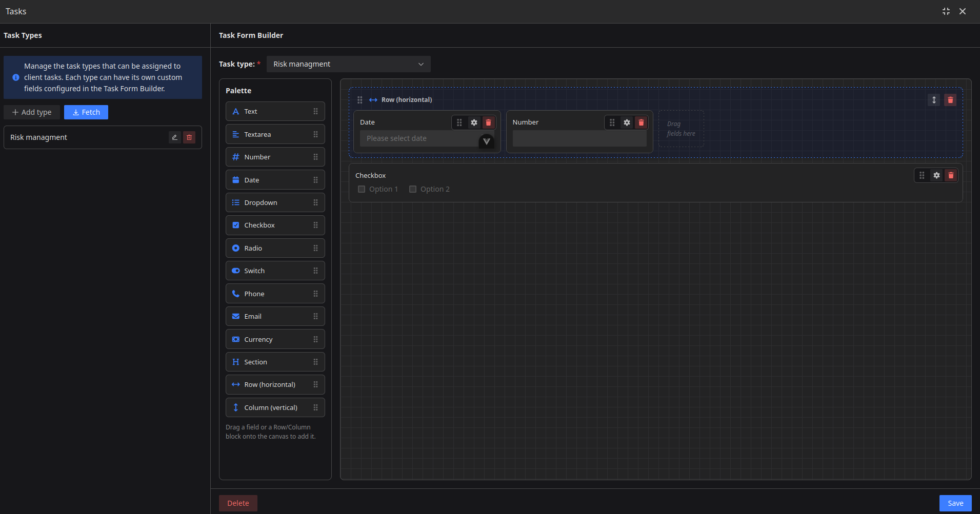Screen dimensions: 980x514
Task: Close the Tasks dialog
Action: click(x=963, y=11)
